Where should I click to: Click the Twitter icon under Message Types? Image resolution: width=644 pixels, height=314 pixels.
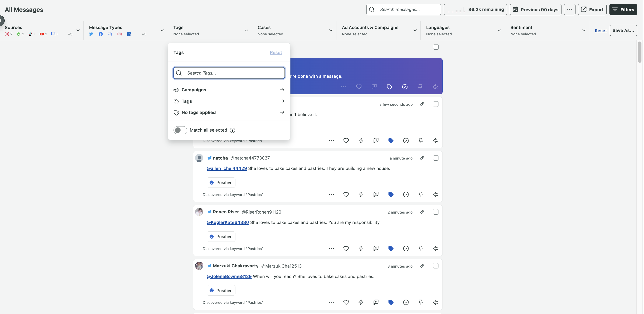(91, 34)
